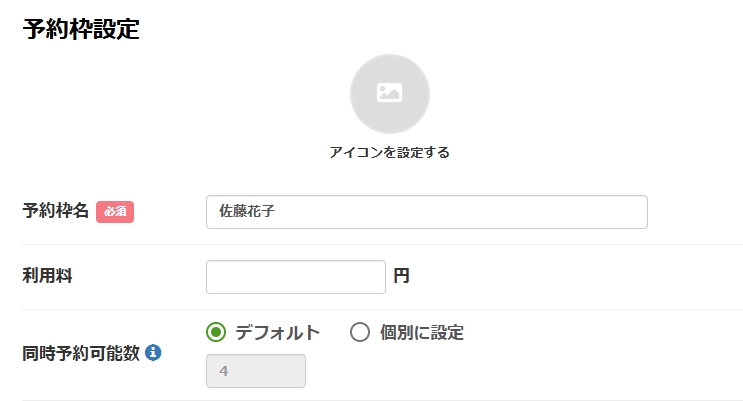Click the 円 unit label
The image size is (743, 401).
401,277
